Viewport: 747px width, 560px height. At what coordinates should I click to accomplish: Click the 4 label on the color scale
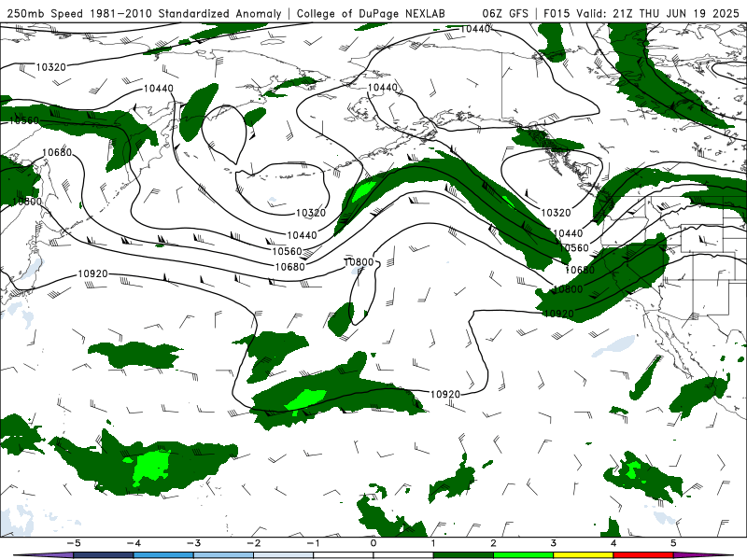click(613, 543)
